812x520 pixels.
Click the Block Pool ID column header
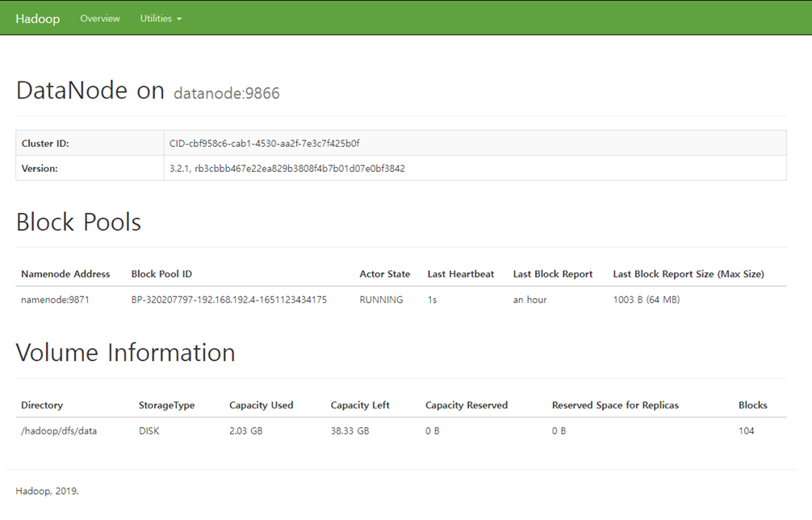point(161,274)
